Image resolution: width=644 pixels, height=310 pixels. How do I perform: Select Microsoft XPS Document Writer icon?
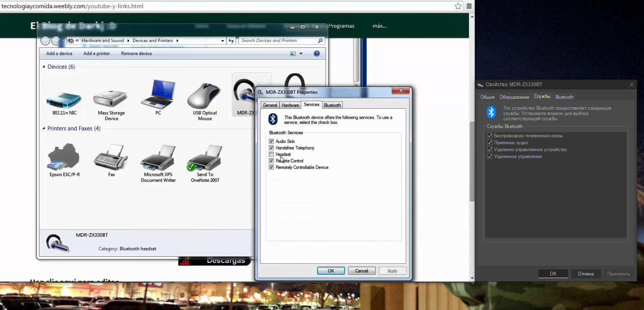point(158,158)
